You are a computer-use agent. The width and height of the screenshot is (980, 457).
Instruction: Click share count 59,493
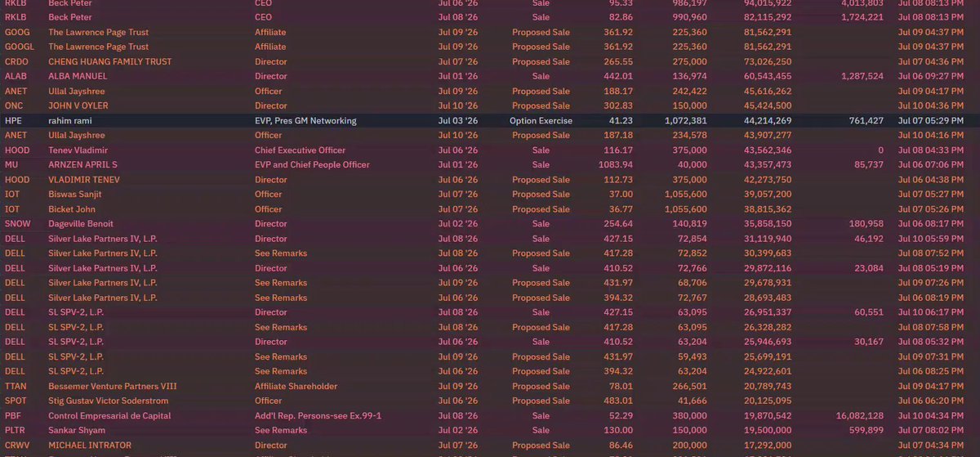click(x=692, y=356)
